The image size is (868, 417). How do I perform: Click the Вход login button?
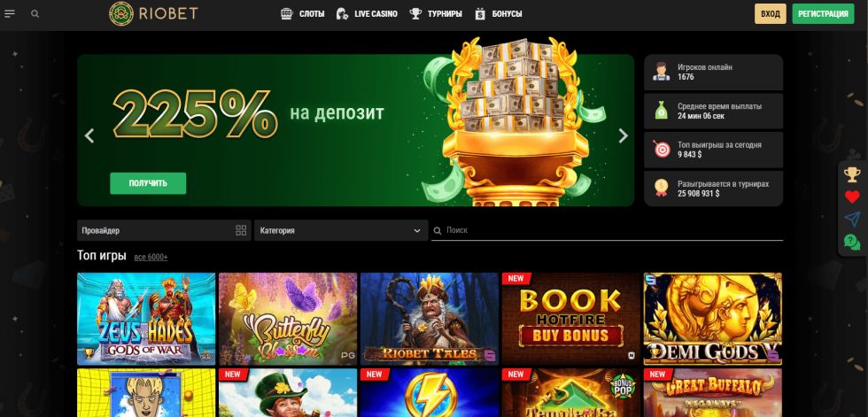coord(770,14)
